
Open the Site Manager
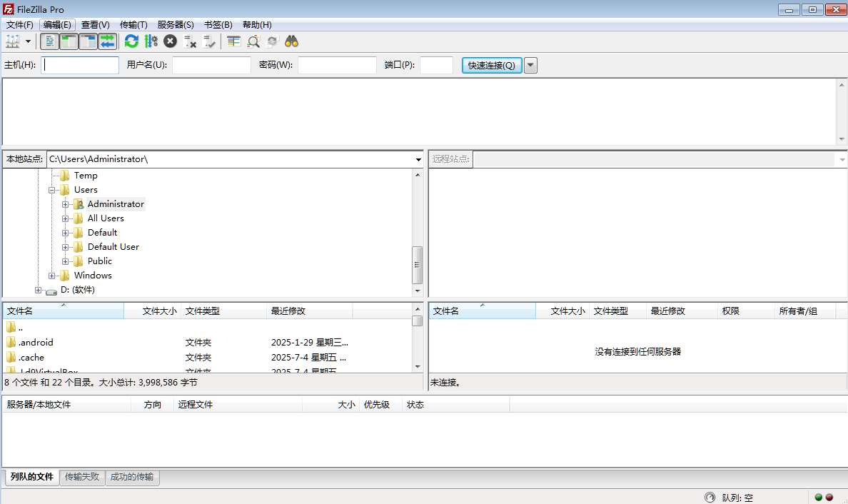(13, 41)
